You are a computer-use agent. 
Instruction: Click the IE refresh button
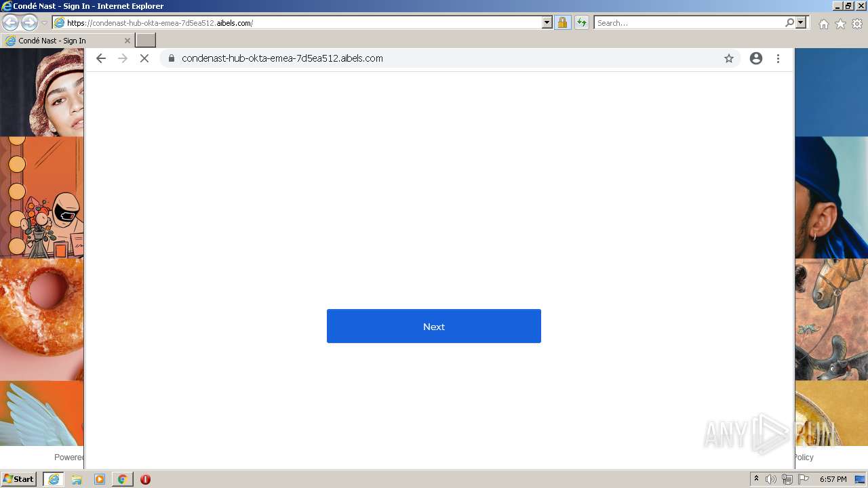[581, 22]
